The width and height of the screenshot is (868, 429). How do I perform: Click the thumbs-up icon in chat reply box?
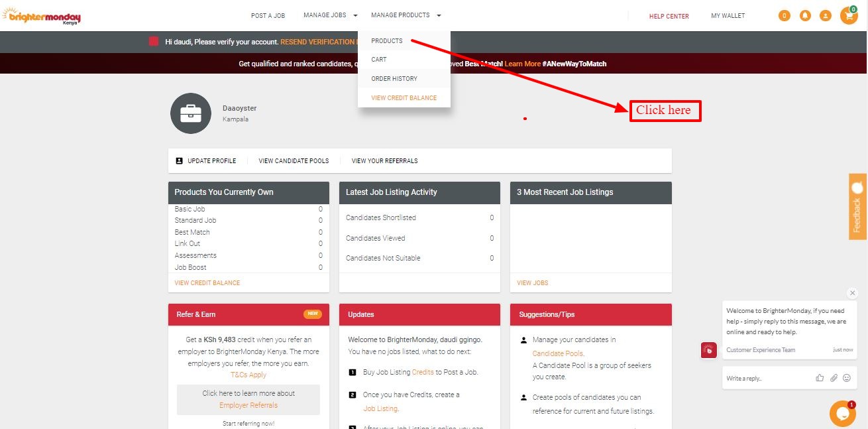click(x=820, y=378)
